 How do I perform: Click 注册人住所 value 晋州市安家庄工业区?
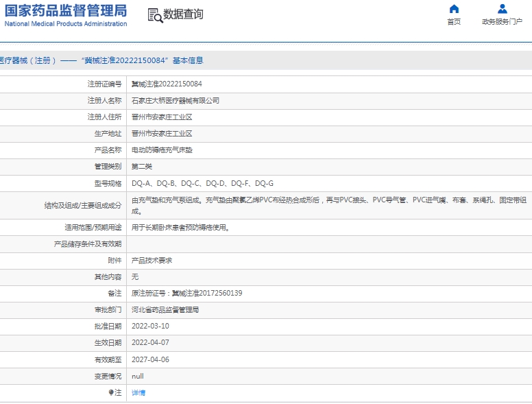tap(162, 117)
